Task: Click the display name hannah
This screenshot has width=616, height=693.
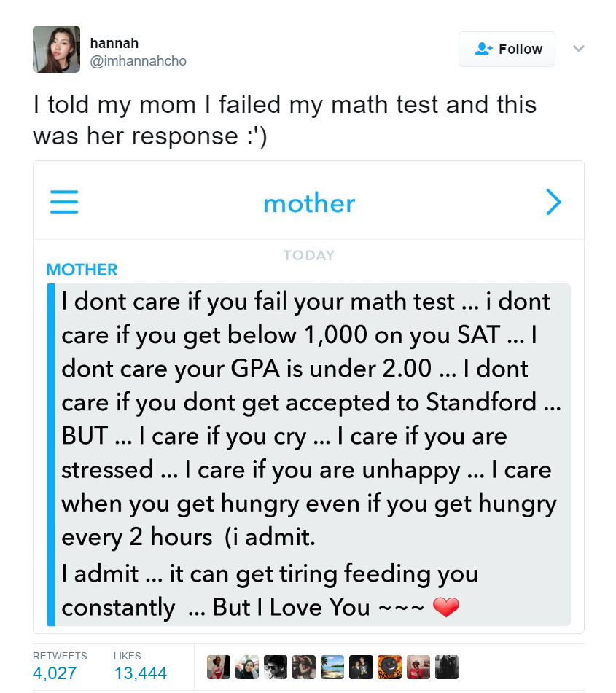Action: [x=114, y=43]
